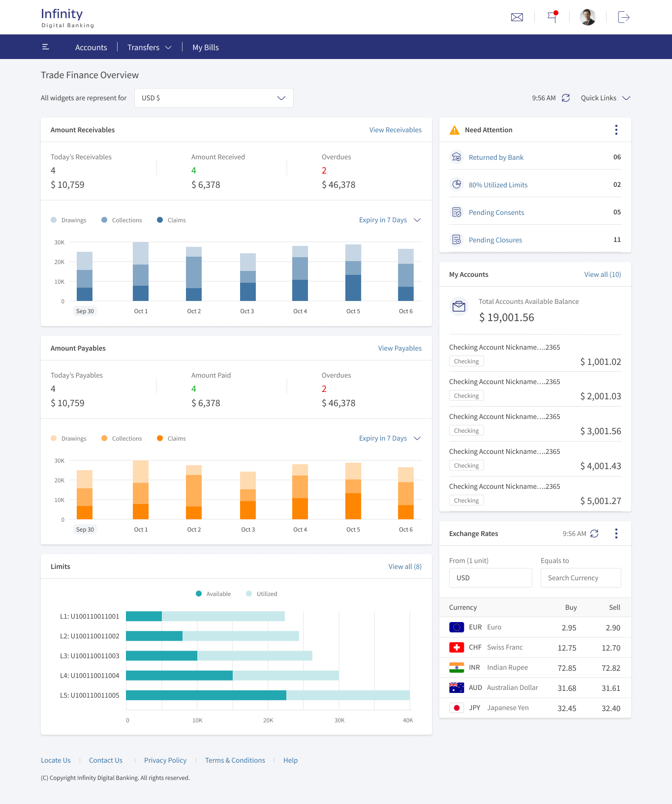Click Contact Us footer link

tap(106, 760)
